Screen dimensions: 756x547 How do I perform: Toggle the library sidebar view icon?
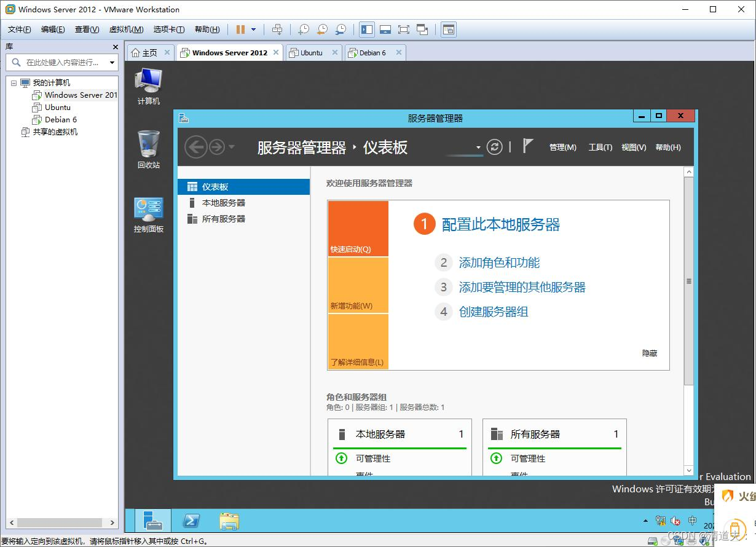367,29
